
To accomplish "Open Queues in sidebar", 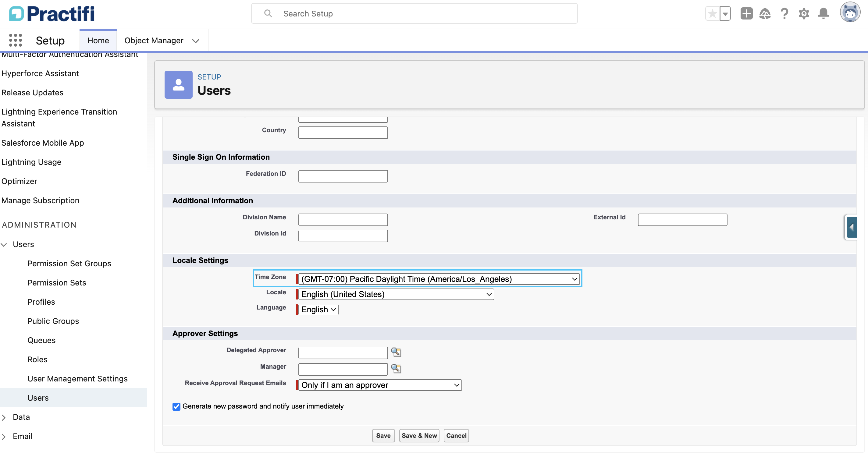I will click(41, 340).
